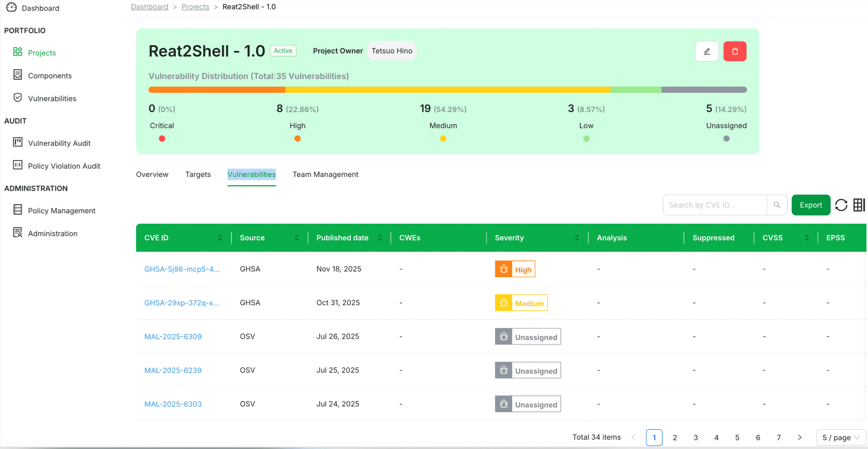The width and height of the screenshot is (868, 449).
Task: Click the magnifier icon in the CVE search box
Action: pos(777,205)
